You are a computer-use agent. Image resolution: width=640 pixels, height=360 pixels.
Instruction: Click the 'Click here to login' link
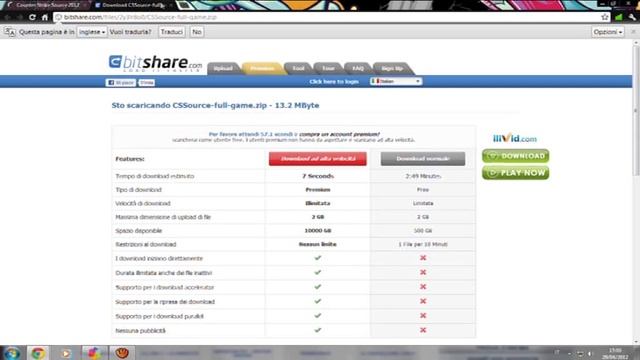point(334,82)
